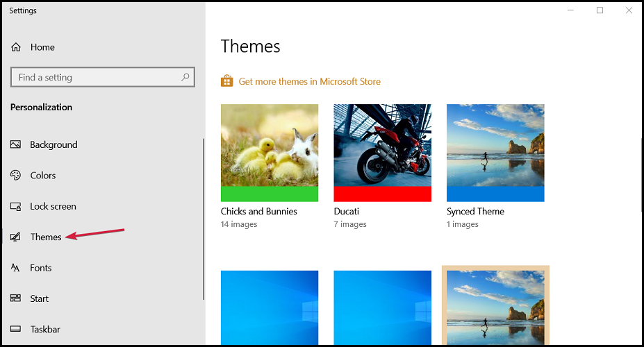Click the Background picture icon
This screenshot has height=347, width=644.
click(x=15, y=144)
